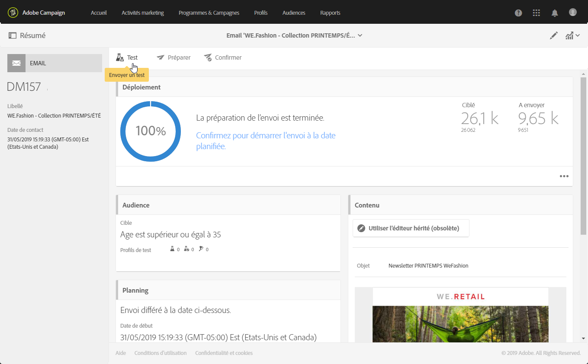Expand the email title dropdown chevron
The height and width of the screenshot is (364, 588).
[x=360, y=35]
